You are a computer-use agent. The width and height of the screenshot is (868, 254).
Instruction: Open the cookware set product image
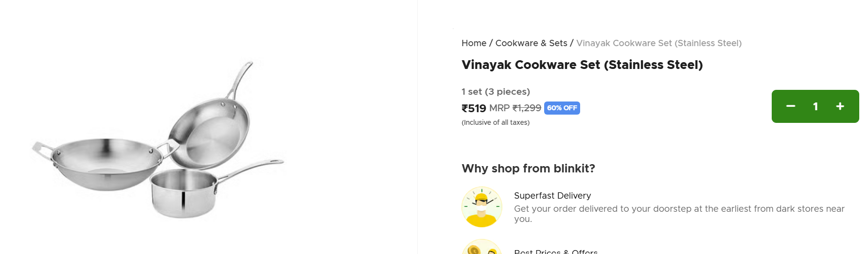(158, 141)
